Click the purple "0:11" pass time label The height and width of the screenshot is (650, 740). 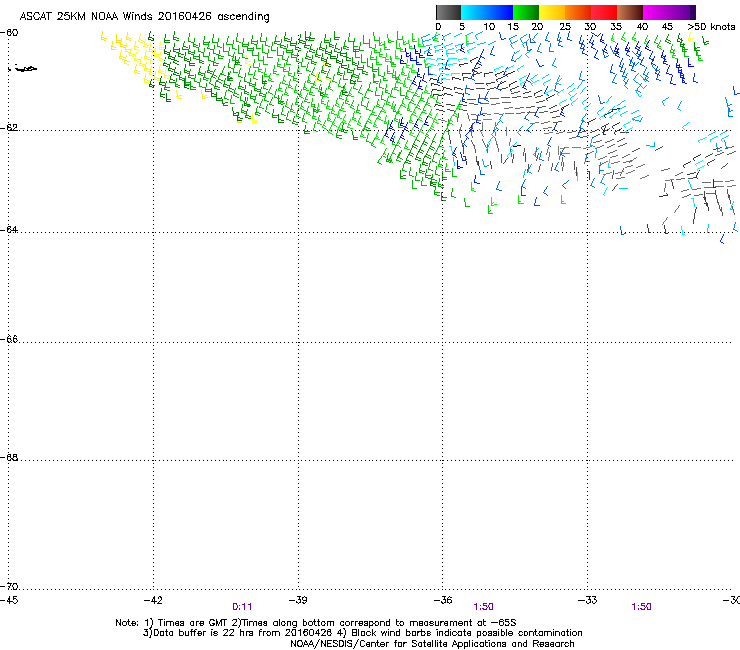(x=242, y=607)
